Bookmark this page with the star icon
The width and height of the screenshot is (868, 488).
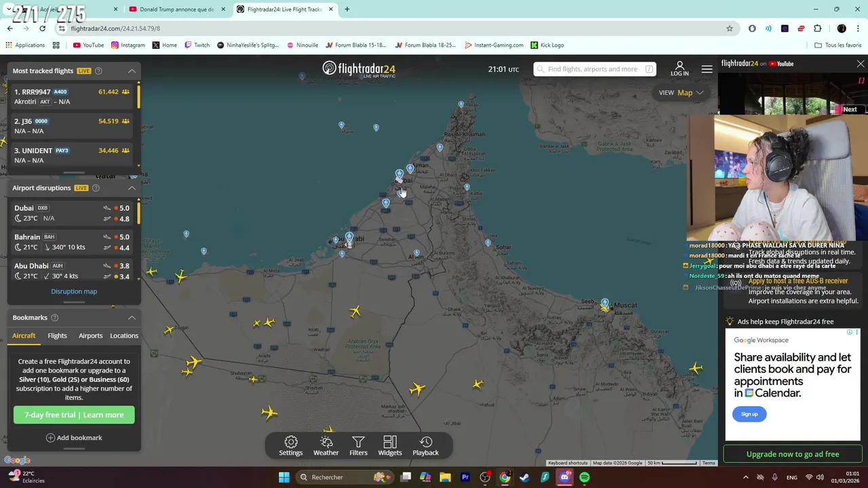click(730, 28)
